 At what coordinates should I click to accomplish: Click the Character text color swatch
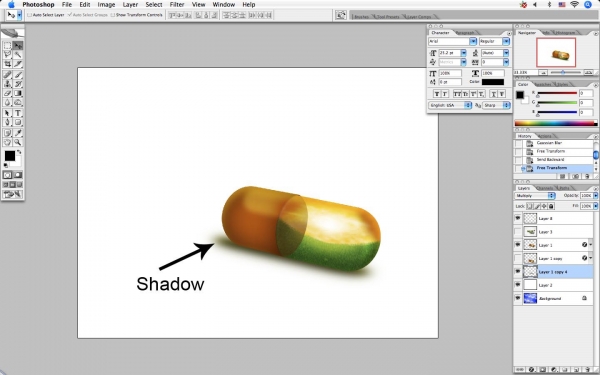click(x=492, y=82)
